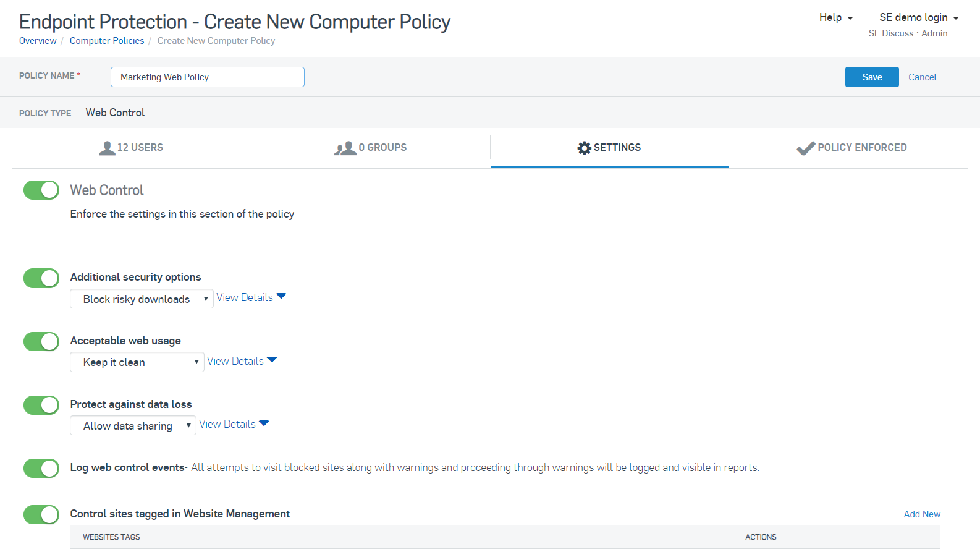Go to Computer Policies breadcrumb
Image resolution: width=980 pixels, height=557 pixels.
coord(107,41)
